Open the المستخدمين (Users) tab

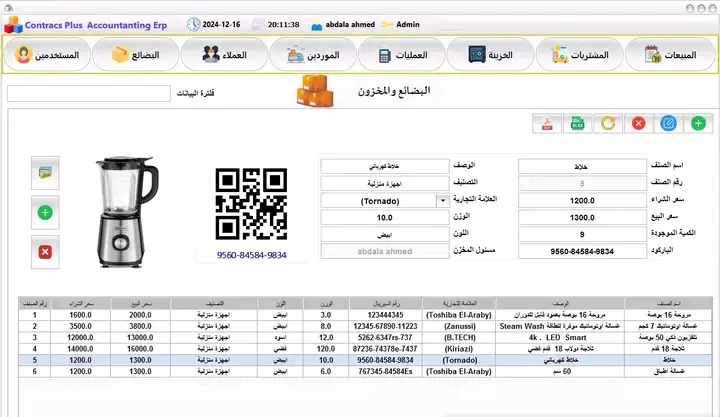[47, 55]
